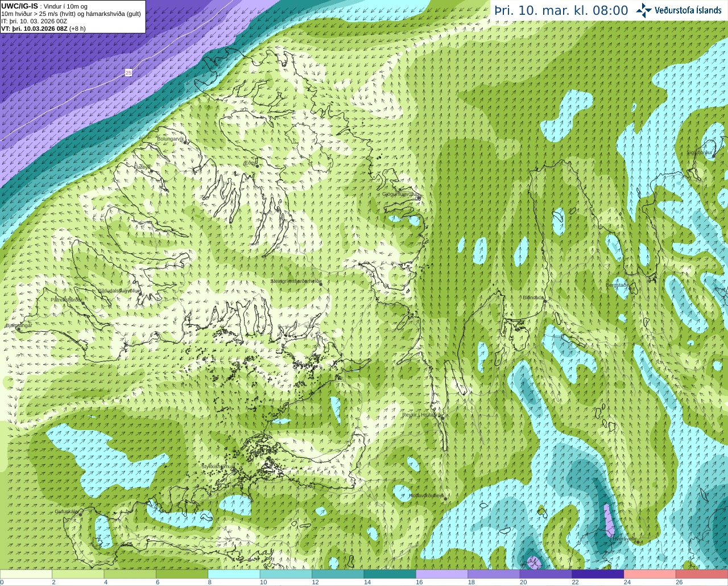The image size is (728, 586).
Task: Click the Siglufjörður station label
Action: click(700, 152)
